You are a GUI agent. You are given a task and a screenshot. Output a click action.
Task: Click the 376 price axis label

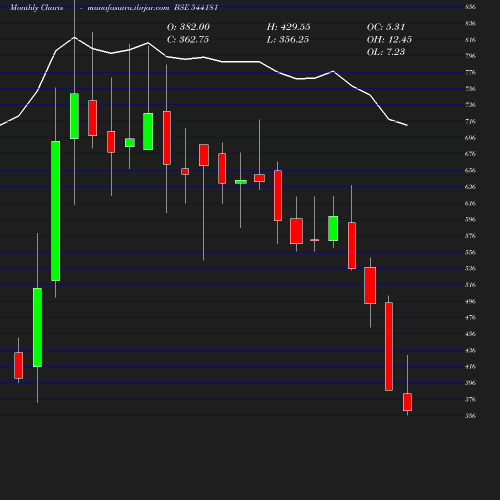tap(470, 399)
